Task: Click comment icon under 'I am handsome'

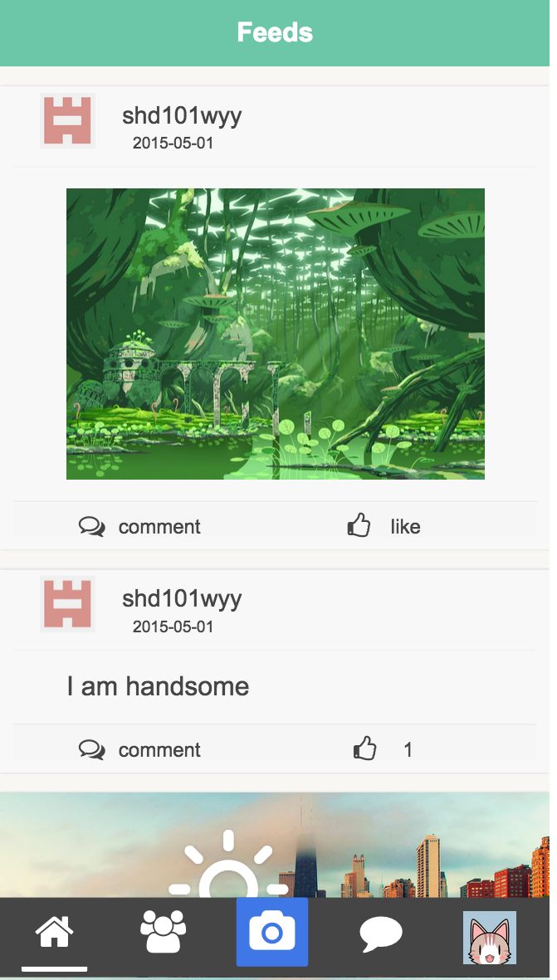Action: coord(92,749)
